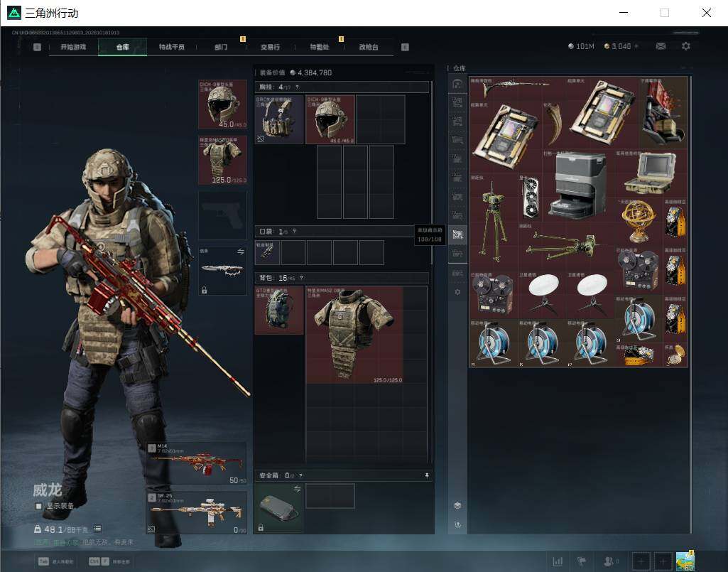Select the equipped M14 primary weapon slot
728x572 pixels.
tap(197, 463)
